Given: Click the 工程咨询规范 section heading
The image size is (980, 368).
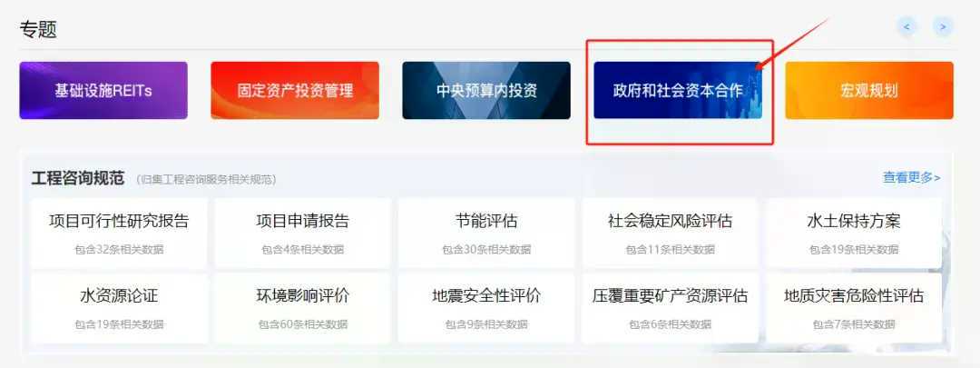Looking at the screenshot, I should [x=78, y=178].
